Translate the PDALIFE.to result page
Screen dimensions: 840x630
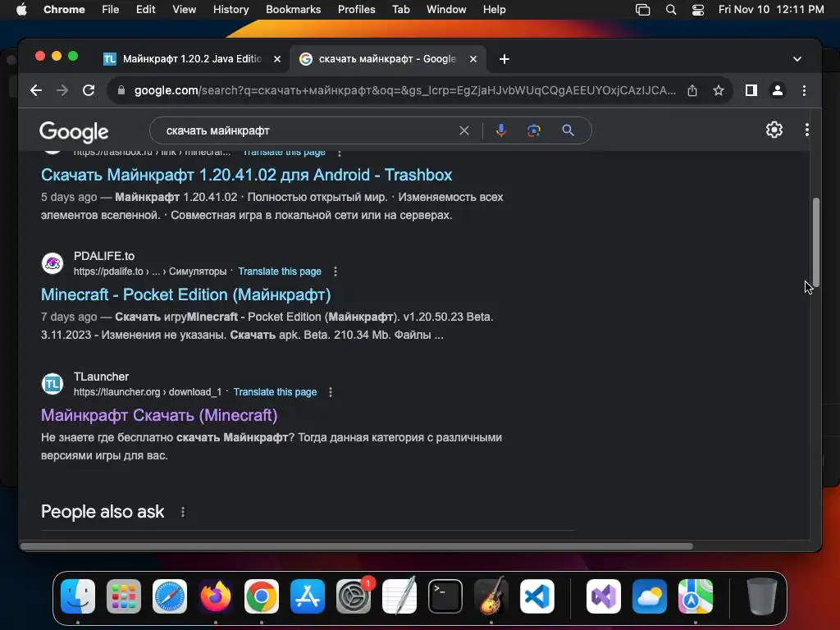(x=280, y=272)
